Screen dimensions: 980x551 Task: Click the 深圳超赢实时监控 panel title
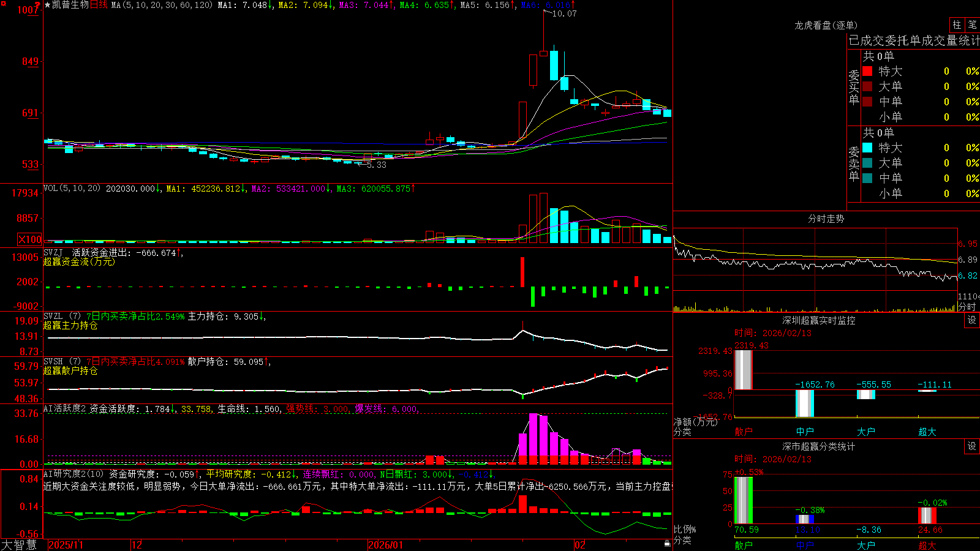click(x=818, y=320)
